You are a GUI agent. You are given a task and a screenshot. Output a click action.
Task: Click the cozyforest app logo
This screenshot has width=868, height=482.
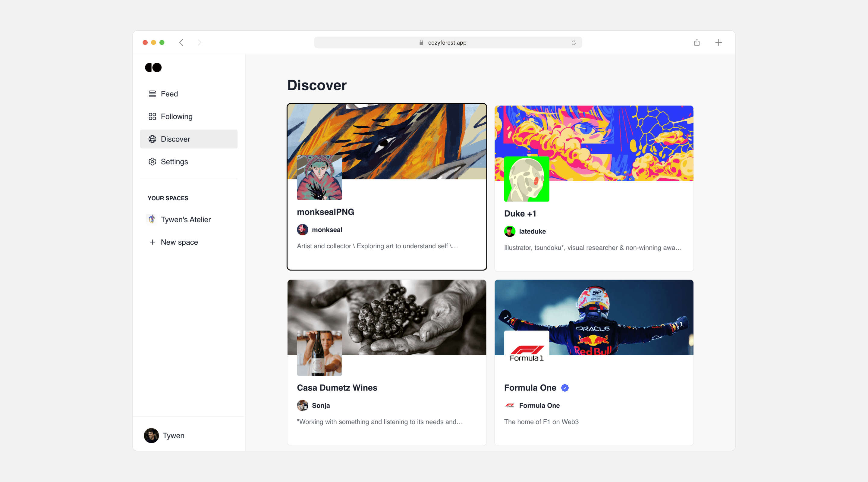pos(153,67)
